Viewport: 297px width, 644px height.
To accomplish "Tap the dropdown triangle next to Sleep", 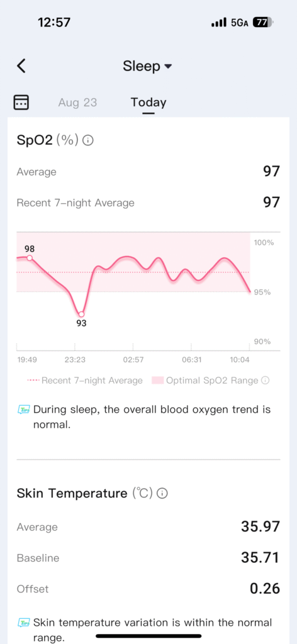I will coord(167,67).
